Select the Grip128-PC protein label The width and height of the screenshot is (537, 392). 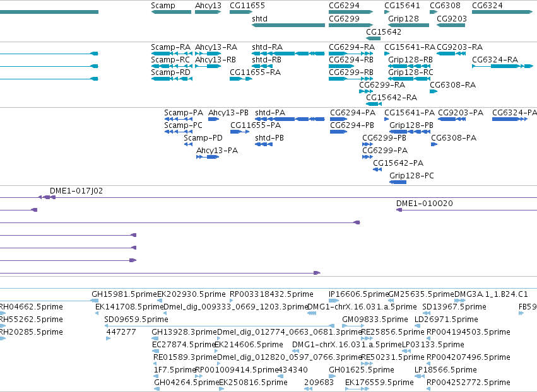coord(411,176)
